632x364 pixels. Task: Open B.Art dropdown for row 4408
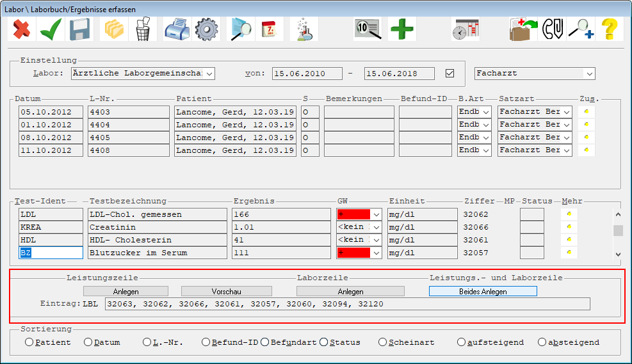(486, 150)
